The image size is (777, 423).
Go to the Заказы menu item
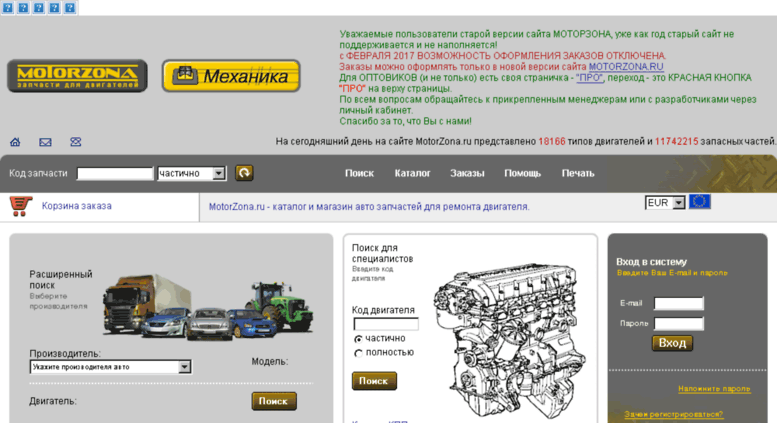(x=467, y=173)
